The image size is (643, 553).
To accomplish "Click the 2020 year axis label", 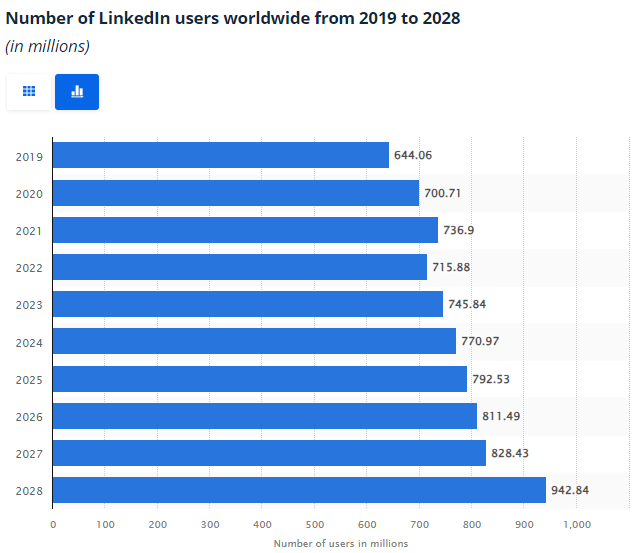I will click(29, 194).
